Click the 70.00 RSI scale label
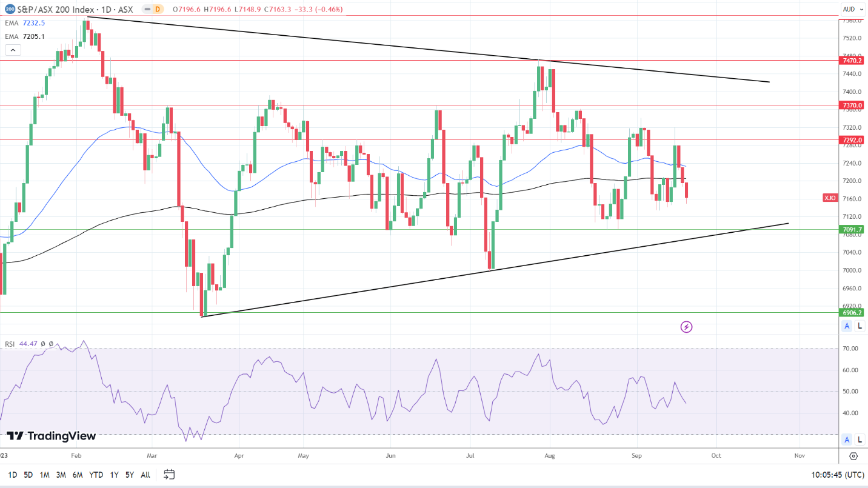The image size is (868, 488). pos(850,349)
